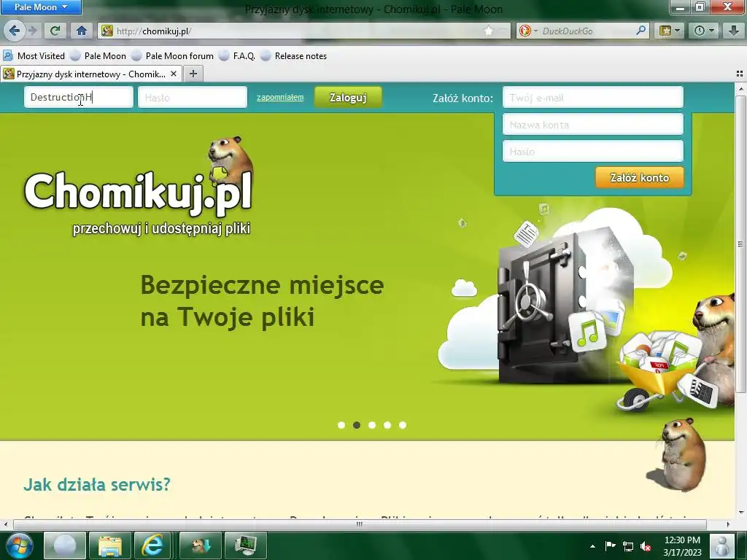The height and width of the screenshot is (560, 747).
Task: Click the horizontal scrollbar right arrow
Action: click(728, 524)
